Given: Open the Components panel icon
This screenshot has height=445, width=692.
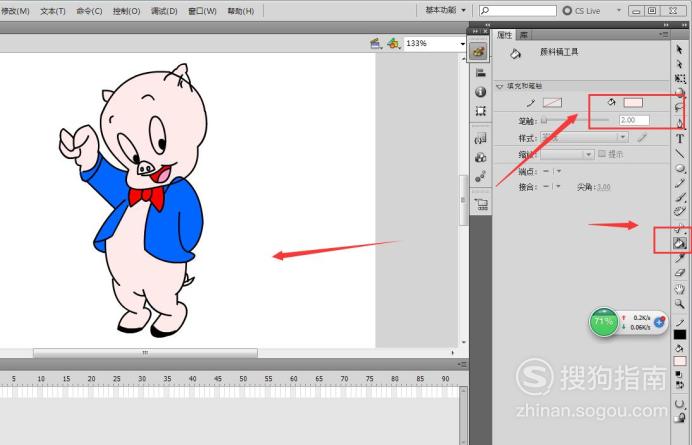Looking at the screenshot, I should [x=480, y=158].
